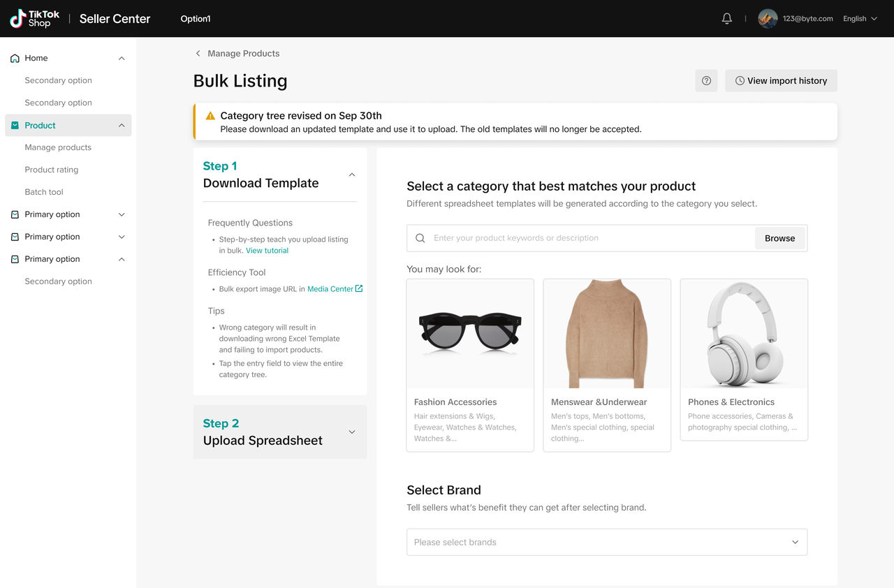This screenshot has width=894, height=588.
Task: Click the Browse button
Action: [x=779, y=238]
